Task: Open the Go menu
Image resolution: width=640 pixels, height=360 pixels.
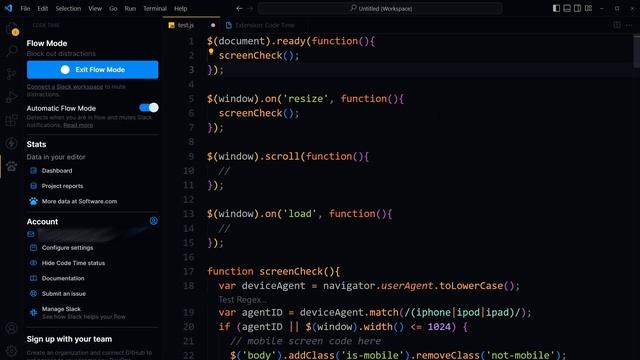Action: (113, 9)
